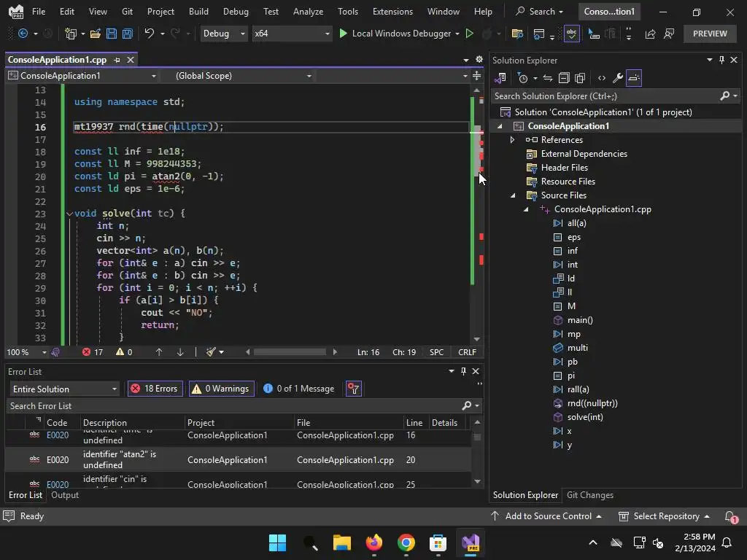The width and height of the screenshot is (747, 560).
Task: Toggle the 0 Warnings filter
Action: (x=221, y=389)
